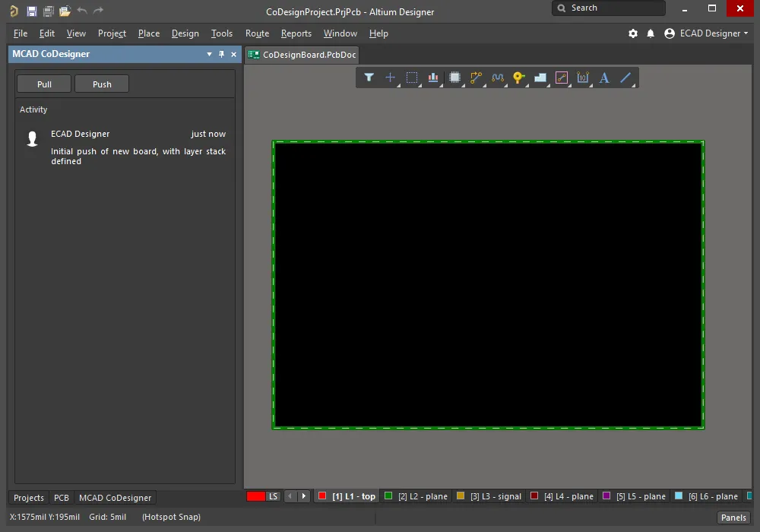This screenshot has height=532, width=760.
Task: Open the notifications bell
Action: point(651,33)
